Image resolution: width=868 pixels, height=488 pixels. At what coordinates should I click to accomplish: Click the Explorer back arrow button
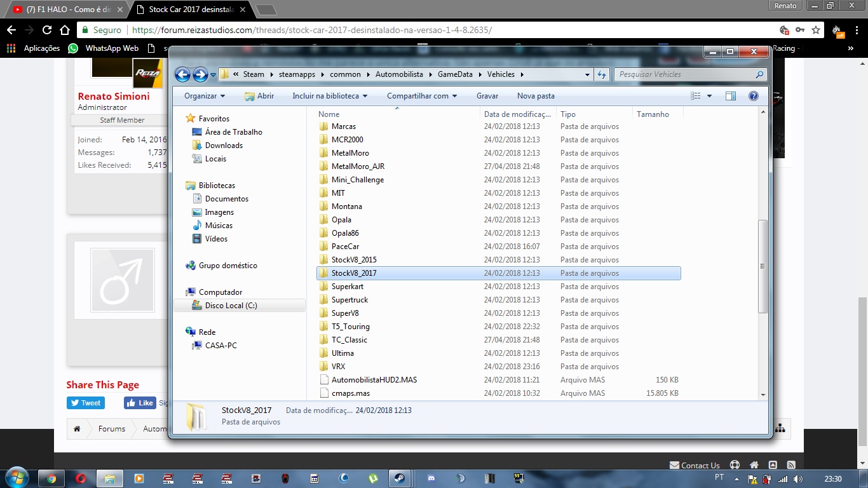pyautogui.click(x=182, y=74)
